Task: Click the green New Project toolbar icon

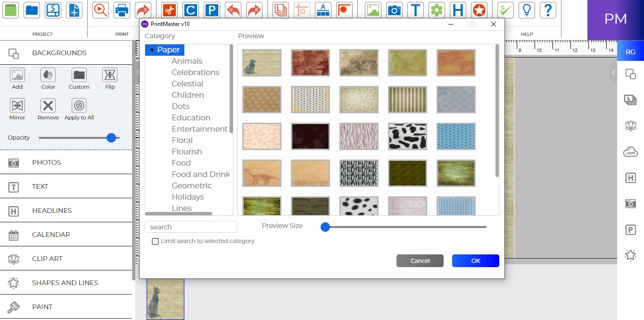Action: click(x=10, y=10)
